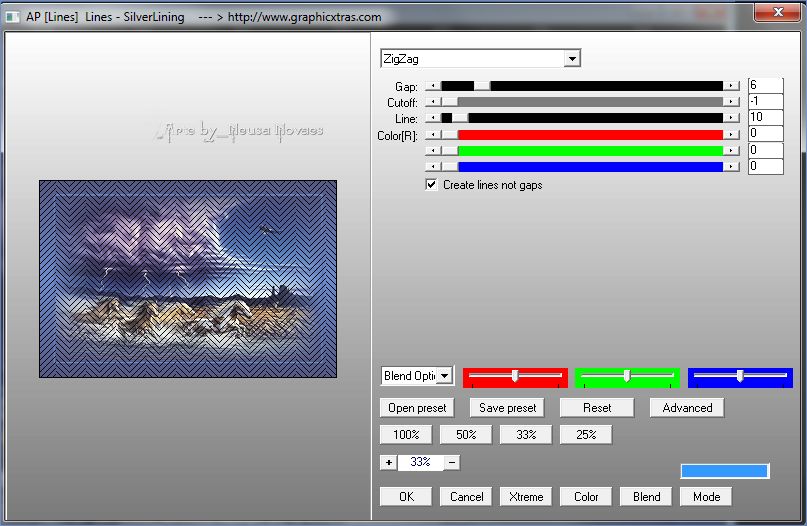Image resolution: width=807 pixels, height=526 pixels.
Task: Click the Blend button
Action: 646,497
